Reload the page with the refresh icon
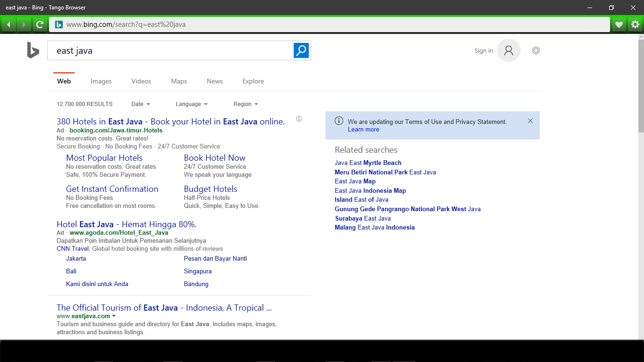The height and width of the screenshot is (362, 644). [40, 25]
